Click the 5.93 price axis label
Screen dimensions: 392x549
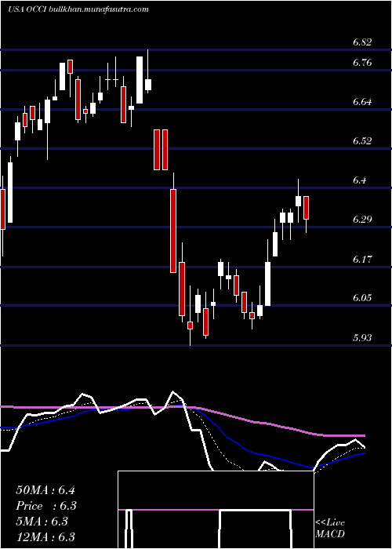click(362, 338)
